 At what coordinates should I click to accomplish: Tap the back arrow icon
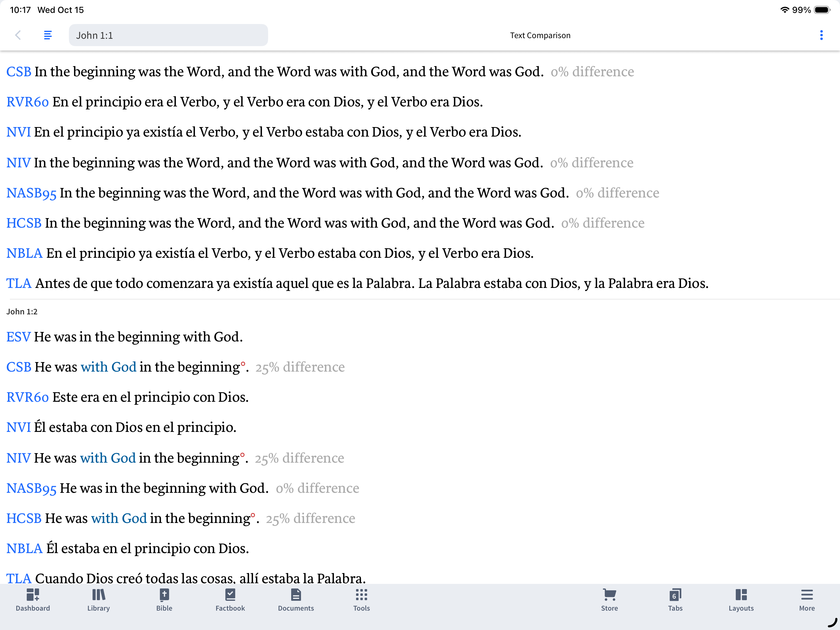(x=18, y=35)
